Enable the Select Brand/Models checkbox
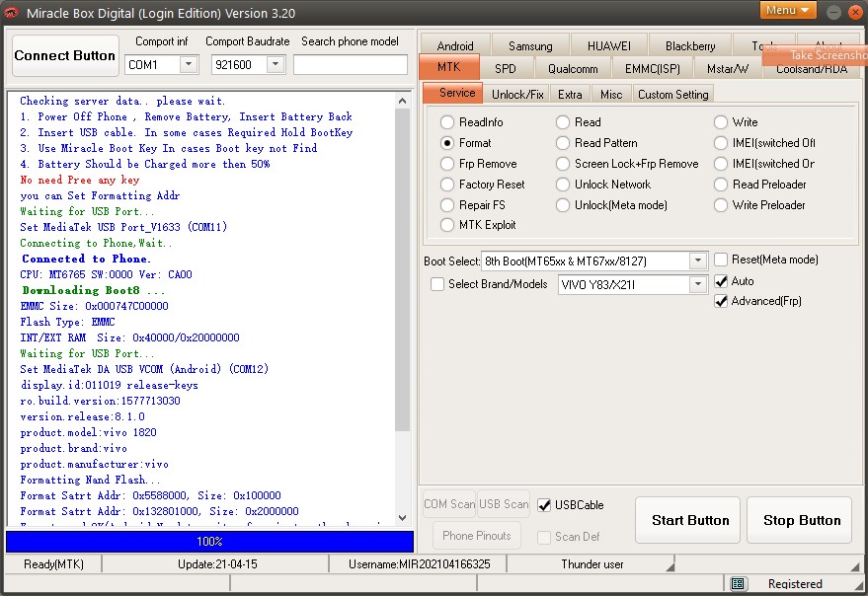Image resolution: width=868 pixels, height=596 pixels. click(x=437, y=284)
